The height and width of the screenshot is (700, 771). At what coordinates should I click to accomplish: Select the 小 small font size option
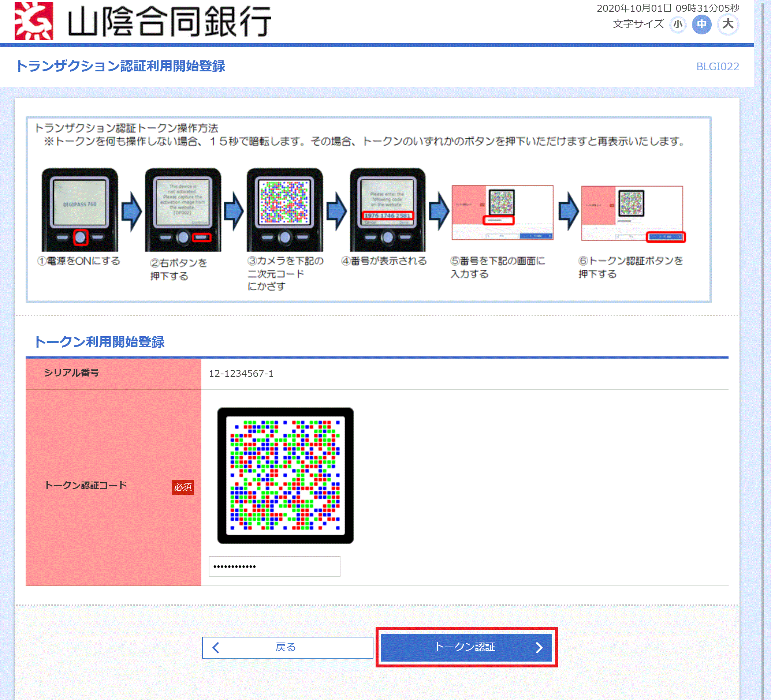pos(678,24)
